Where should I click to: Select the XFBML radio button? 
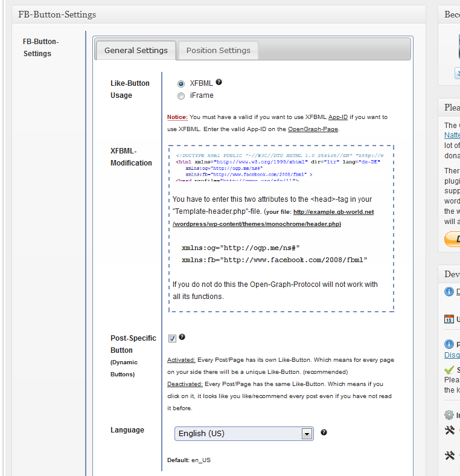(181, 83)
